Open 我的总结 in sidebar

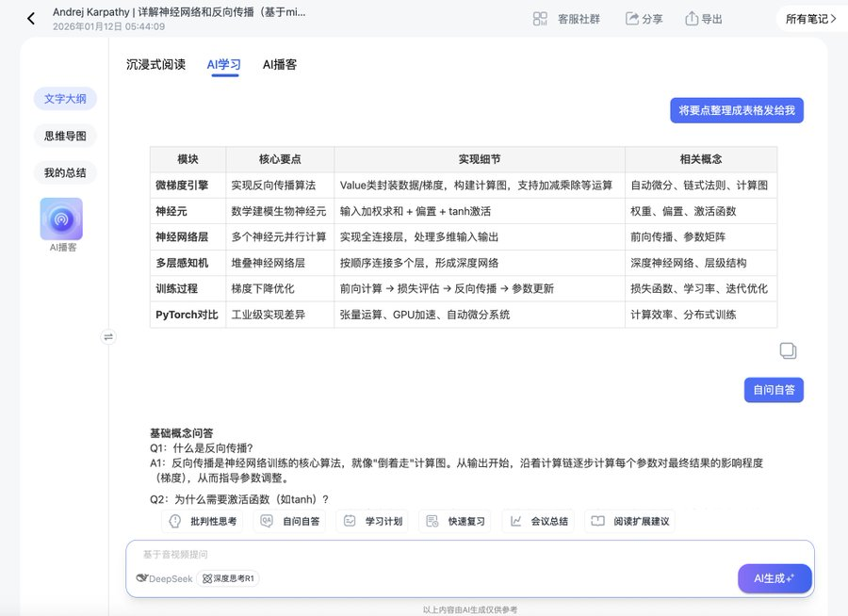[65, 173]
